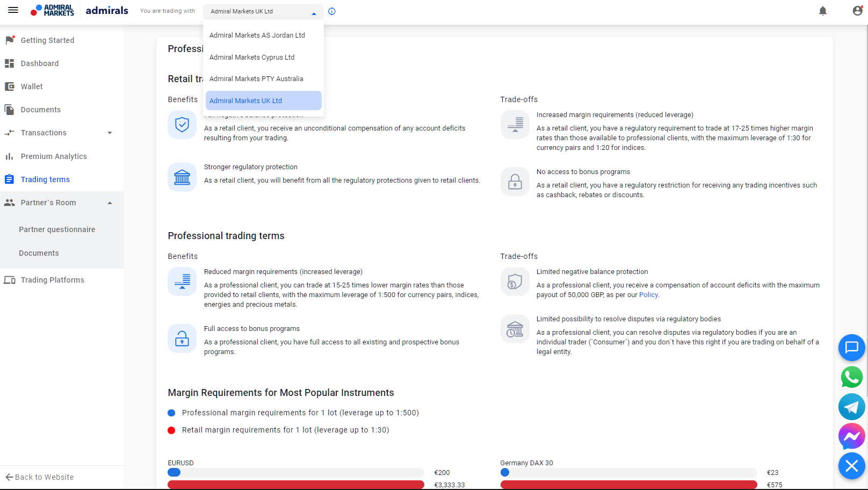Contact support via Telegram icon
868x490 pixels.
(x=852, y=407)
